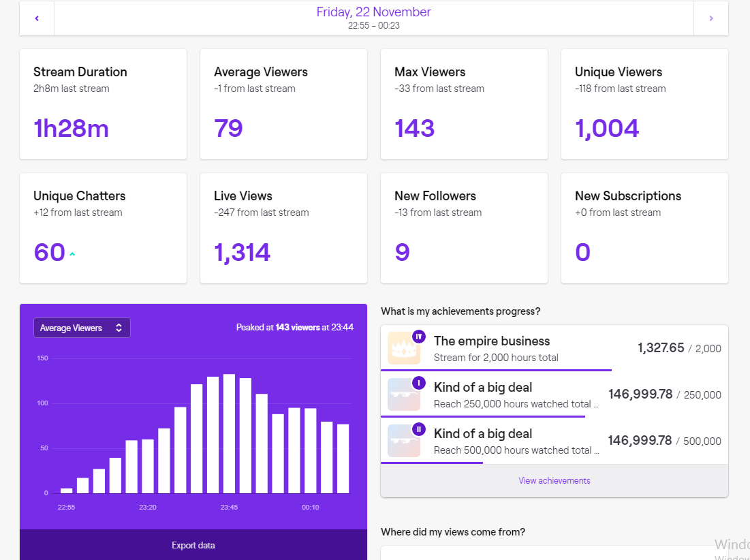Click -247 from last stream text
750x560 pixels.
click(x=261, y=213)
